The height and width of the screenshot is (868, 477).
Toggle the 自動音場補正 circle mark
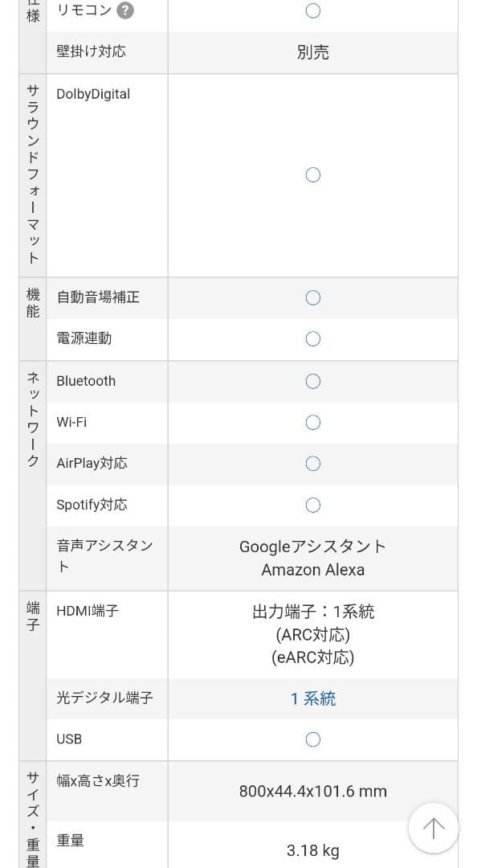[312, 297]
